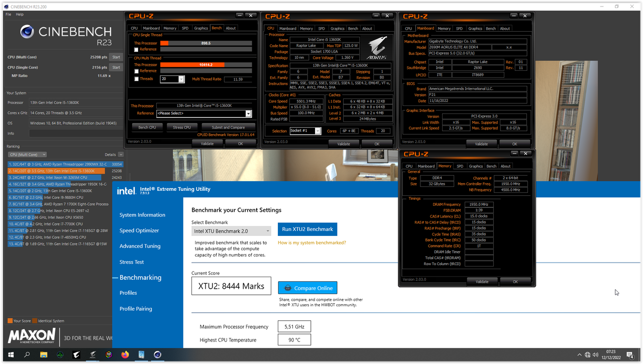The height and width of the screenshot is (364, 643).
Task: Open Cinebench File menu
Action: (9, 15)
